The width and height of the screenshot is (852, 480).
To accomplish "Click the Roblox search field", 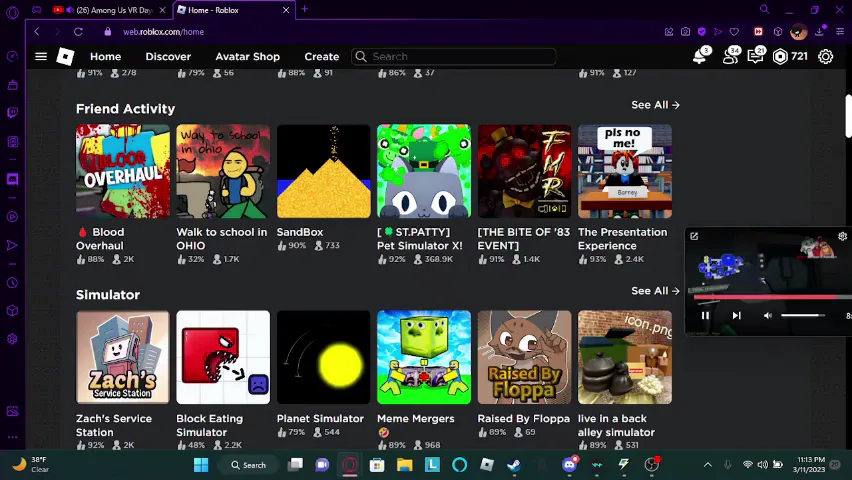I will point(454,57).
